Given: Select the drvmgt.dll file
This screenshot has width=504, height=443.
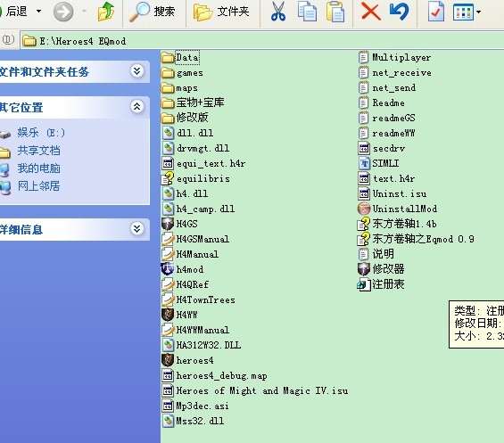Looking at the screenshot, I should tap(195, 148).
